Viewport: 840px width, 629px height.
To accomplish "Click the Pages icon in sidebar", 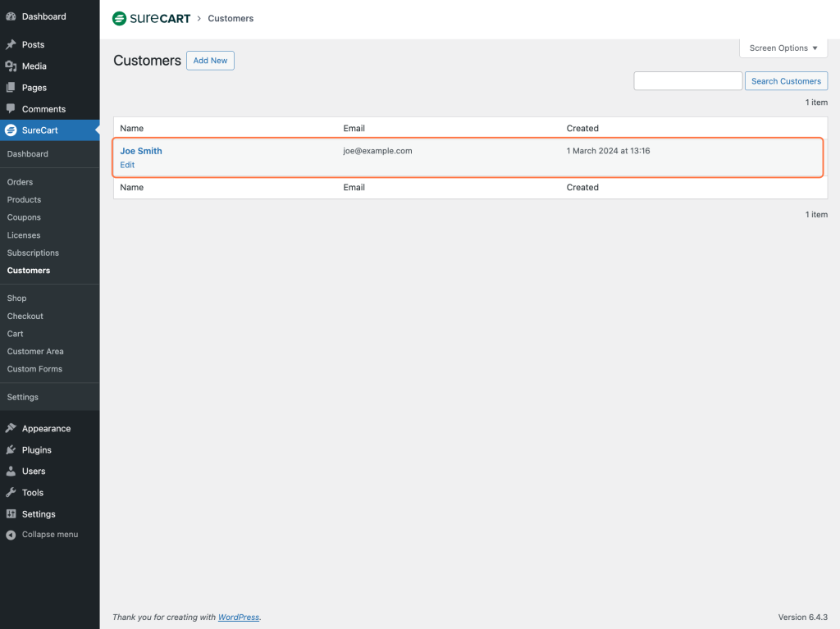I will tap(11, 87).
